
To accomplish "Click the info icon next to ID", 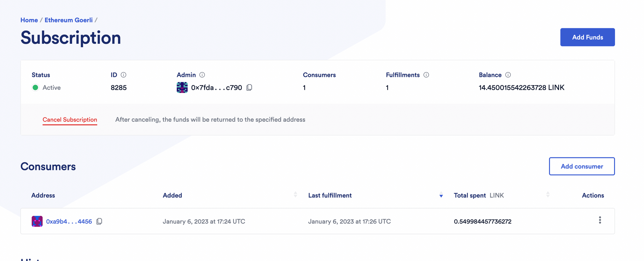I will 124,75.
